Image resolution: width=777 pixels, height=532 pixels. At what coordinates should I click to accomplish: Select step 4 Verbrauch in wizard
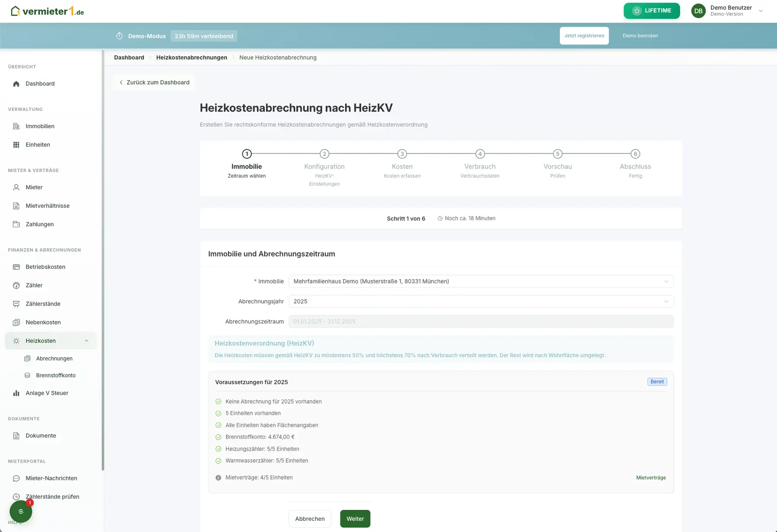(480, 165)
